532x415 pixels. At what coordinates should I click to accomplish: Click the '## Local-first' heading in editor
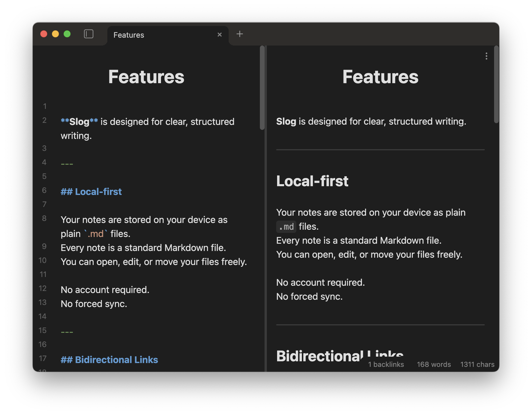[91, 192]
